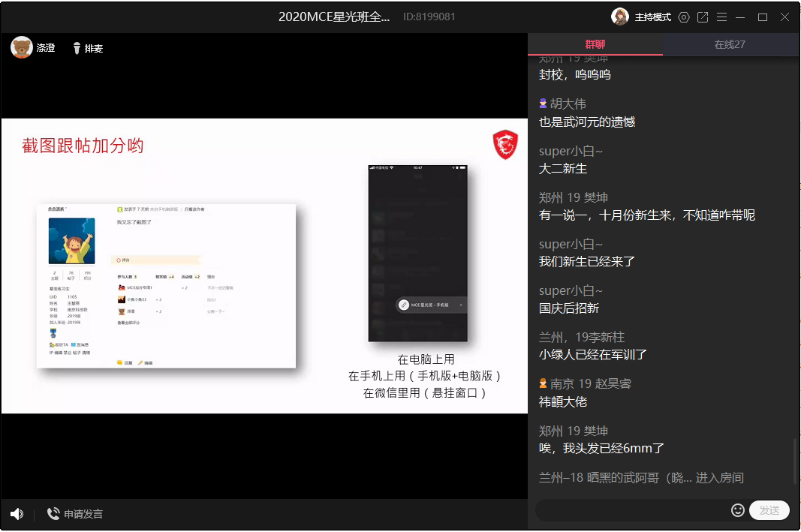Viewport: 801px width, 532px height.
Task: Focus the chat message input box
Action: click(x=632, y=510)
